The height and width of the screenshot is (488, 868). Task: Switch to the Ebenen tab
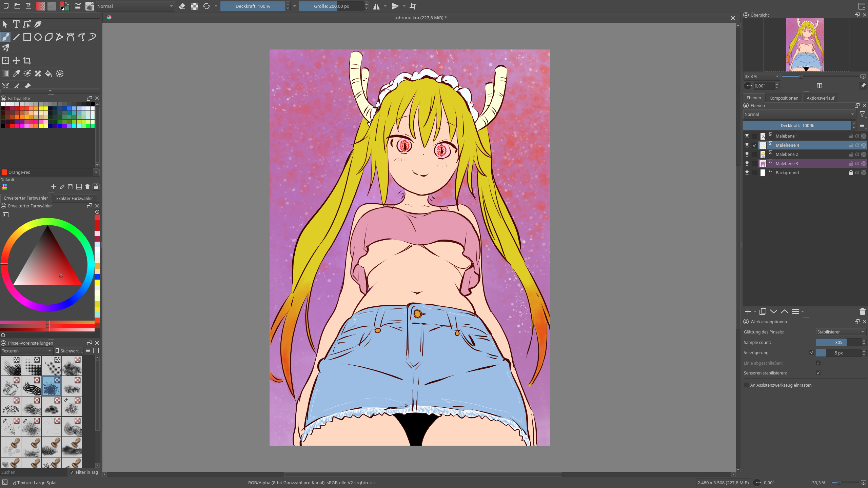click(x=754, y=98)
